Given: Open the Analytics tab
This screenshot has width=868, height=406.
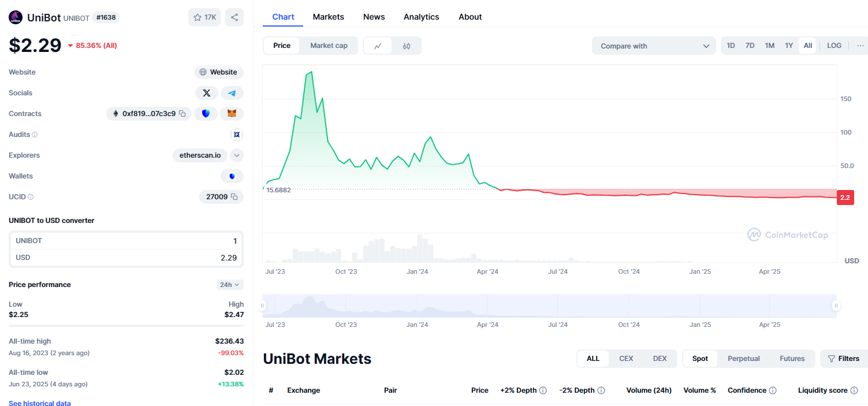Looking at the screenshot, I should tap(422, 17).
